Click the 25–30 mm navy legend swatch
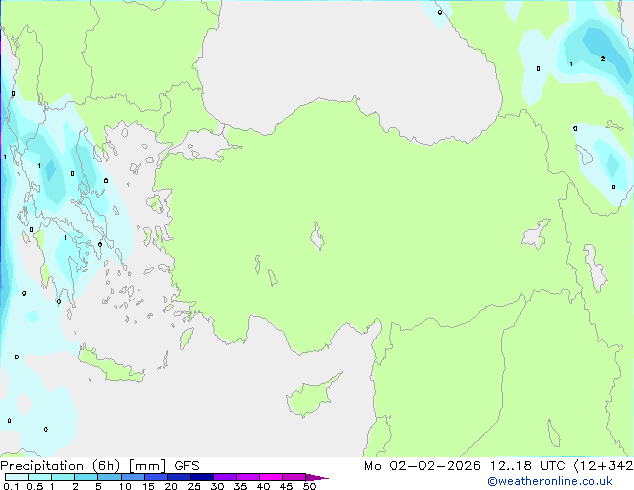Viewport: 634px width, 490px height. [x=202, y=477]
